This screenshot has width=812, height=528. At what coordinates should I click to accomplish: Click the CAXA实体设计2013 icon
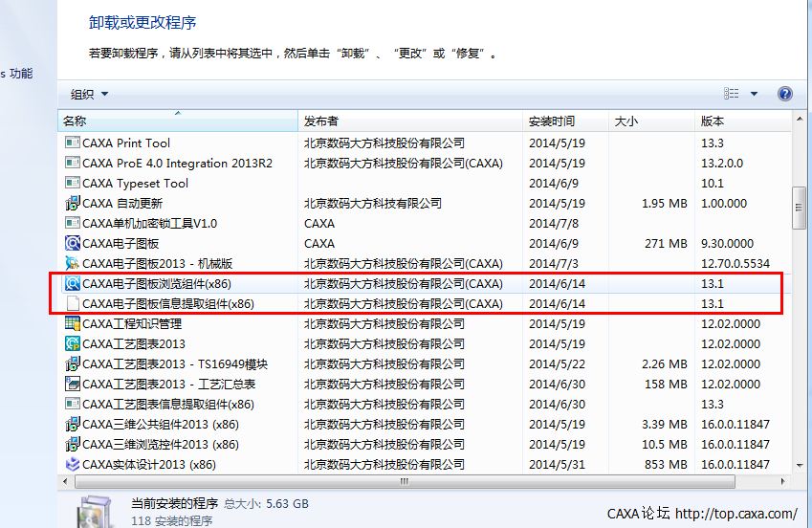pos(73,464)
